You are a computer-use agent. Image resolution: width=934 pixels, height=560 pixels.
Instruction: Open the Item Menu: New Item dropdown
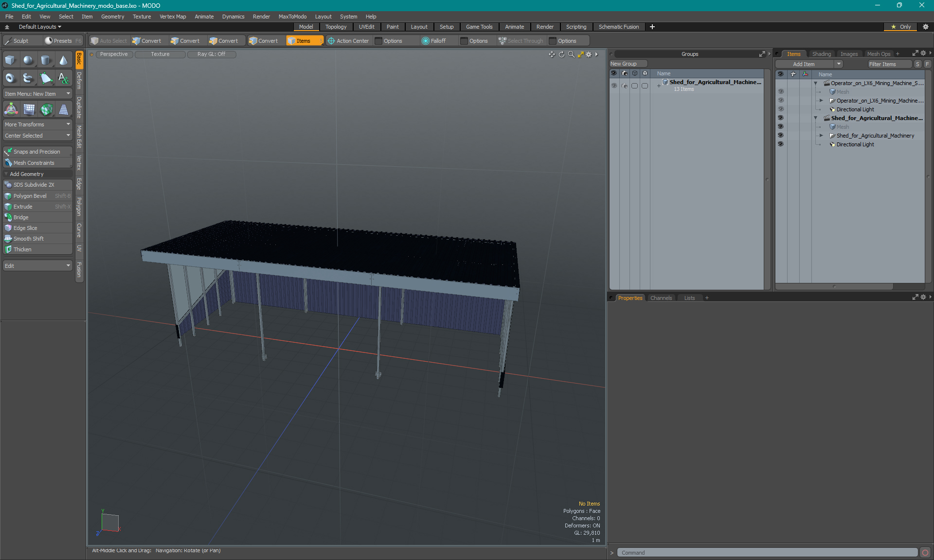click(x=37, y=94)
